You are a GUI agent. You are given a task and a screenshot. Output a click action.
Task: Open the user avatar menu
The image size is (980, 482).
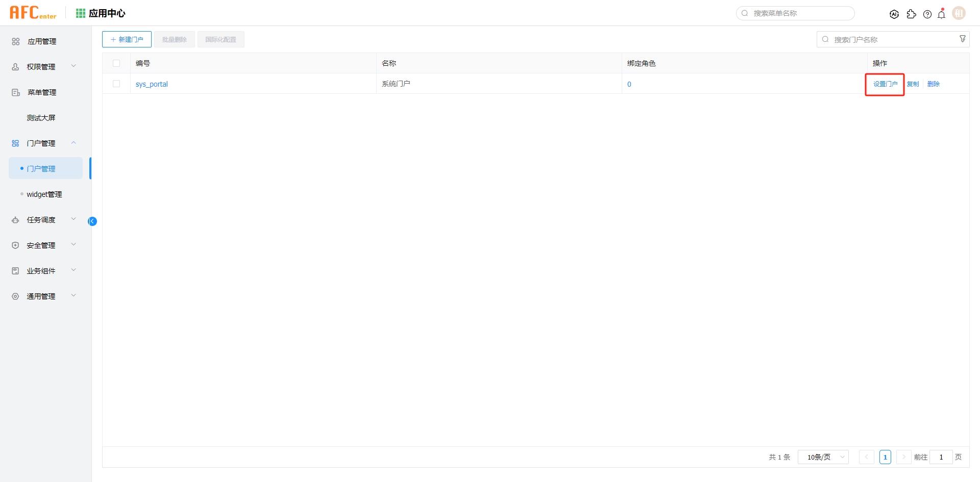coord(959,13)
